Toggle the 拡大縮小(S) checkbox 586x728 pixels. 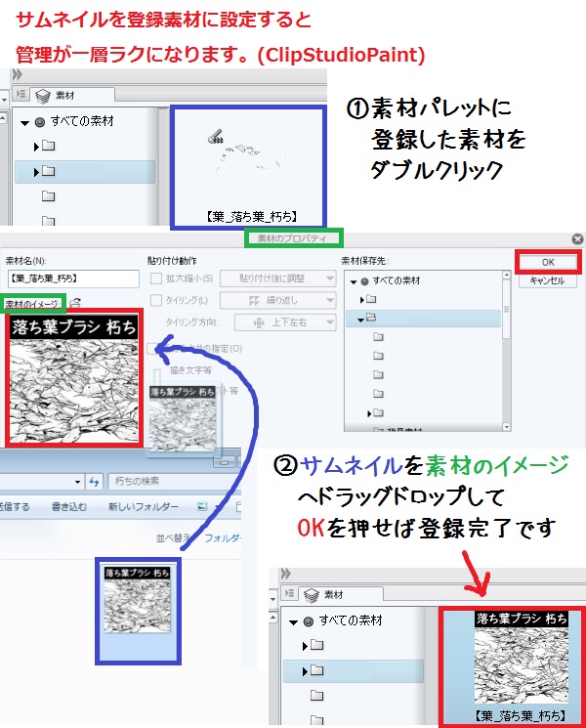[x=156, y=278]
